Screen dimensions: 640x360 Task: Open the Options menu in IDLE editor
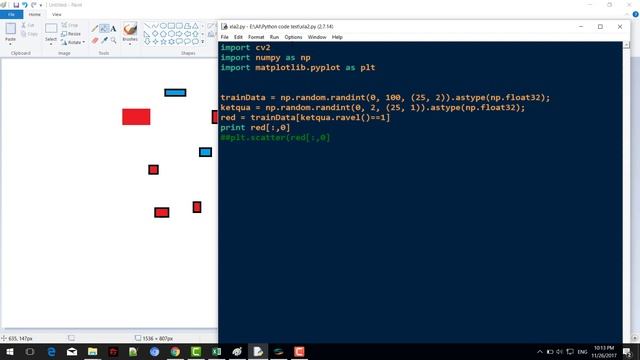point(293,37)
